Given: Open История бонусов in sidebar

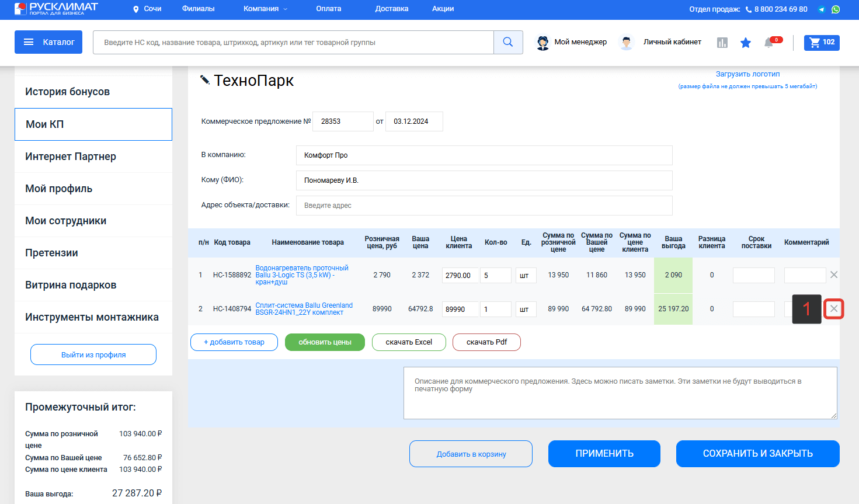Looking at the screenshot, I should [x=93, y=92].
